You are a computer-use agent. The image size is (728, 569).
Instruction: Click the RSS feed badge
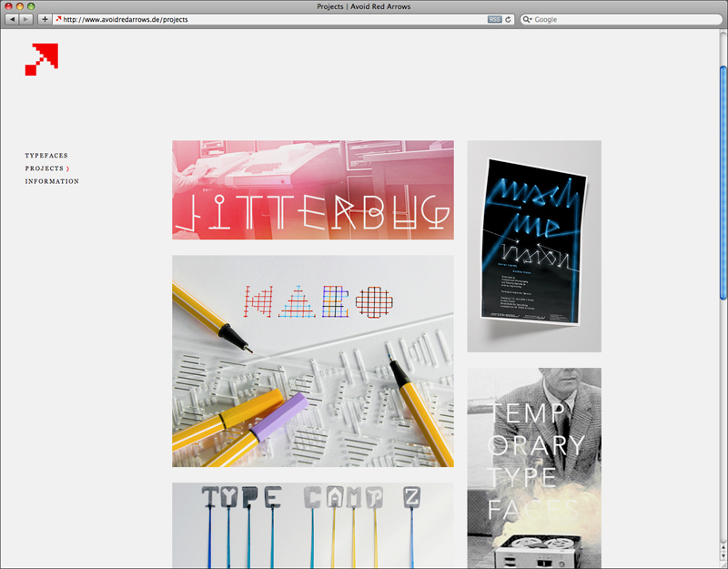point(494,19)
